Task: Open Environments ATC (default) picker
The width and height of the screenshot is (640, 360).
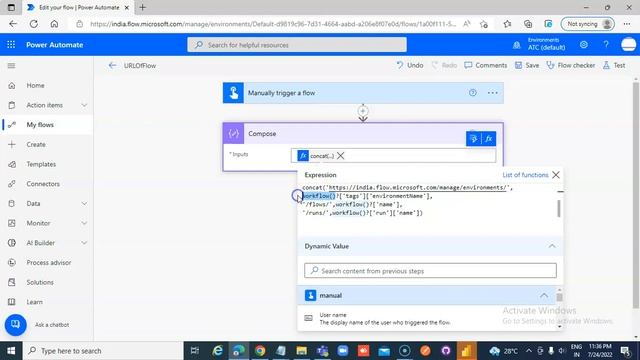Action: pyautogui.click(x=547, y=44)
